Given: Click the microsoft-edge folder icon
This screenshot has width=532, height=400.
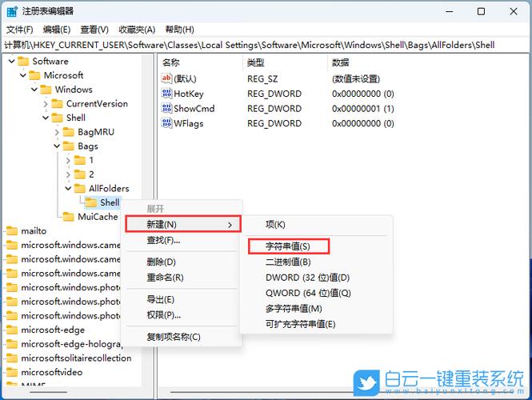Looking at the screenshot, I should click(12, 330).
